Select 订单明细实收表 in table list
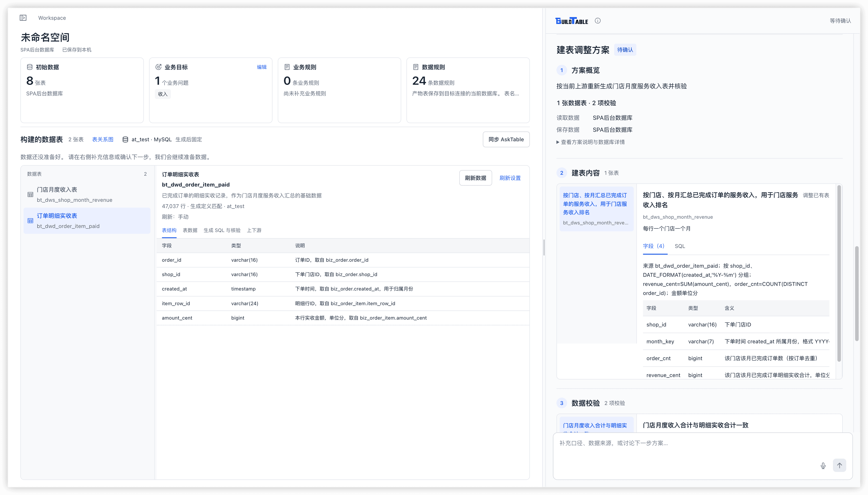 click(x=87, y=221)
